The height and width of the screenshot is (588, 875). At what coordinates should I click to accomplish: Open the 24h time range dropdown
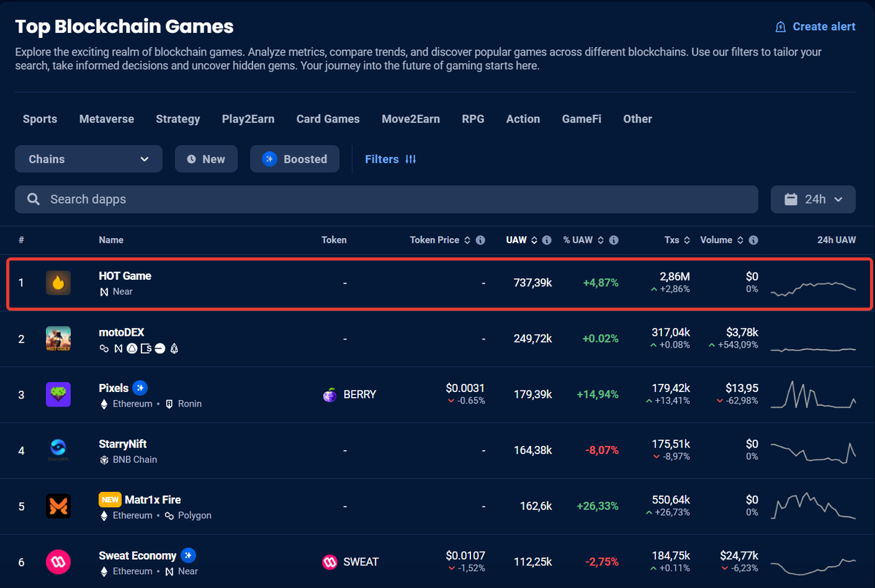click(813, 199)
